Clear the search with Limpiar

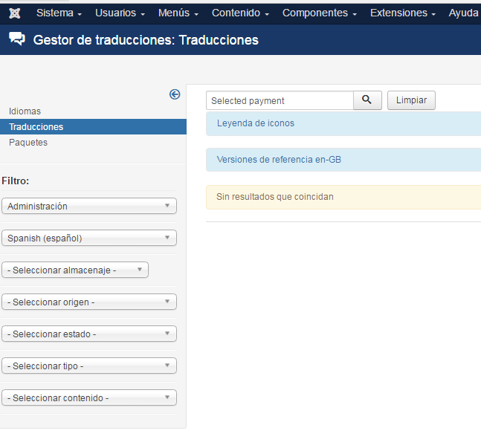pyautogui.click(x=411, y=100)
